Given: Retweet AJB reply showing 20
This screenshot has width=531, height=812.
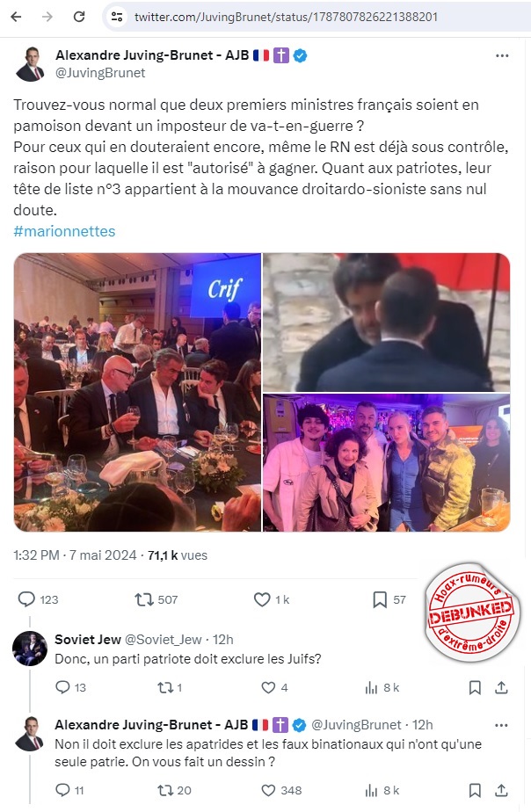Looking at the screenshot, I should click(x=165, y=790).
